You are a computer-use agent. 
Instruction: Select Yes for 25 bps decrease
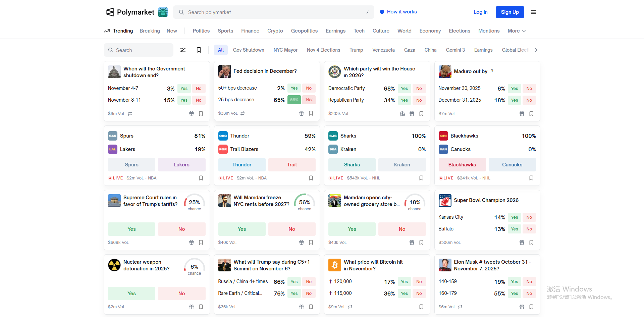click(x=294, y=100)
